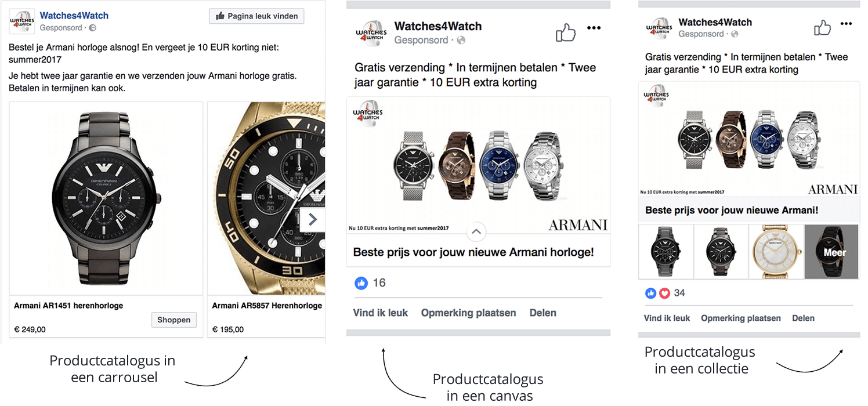Select the gold white-dial watch thumbnail in collection

775,252
